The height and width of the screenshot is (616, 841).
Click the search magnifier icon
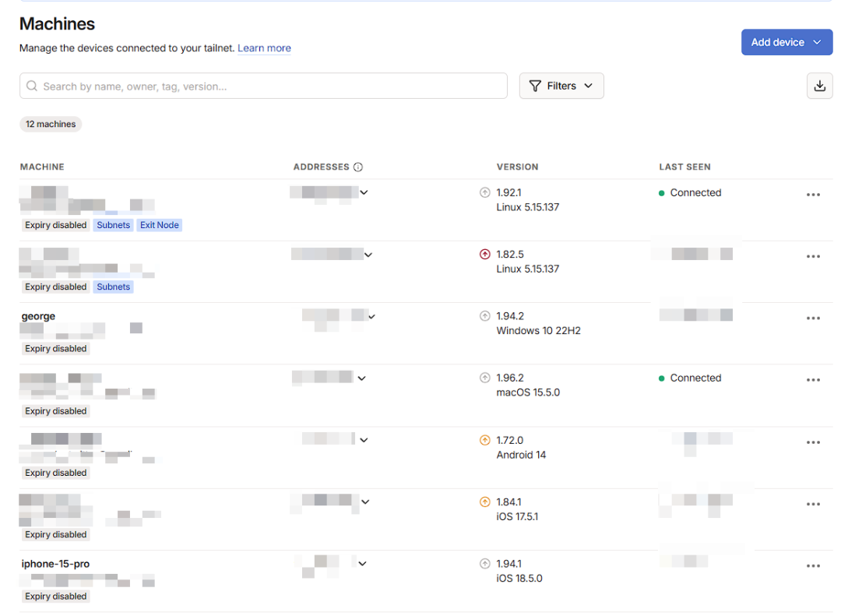(32, 86)
